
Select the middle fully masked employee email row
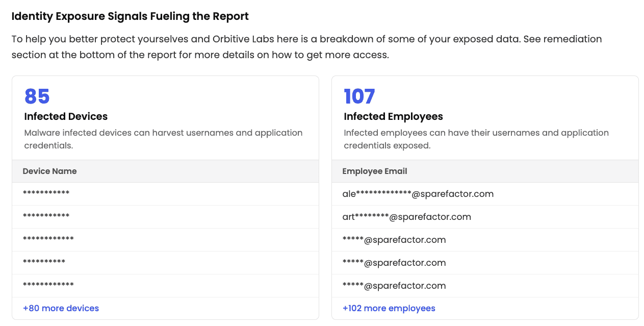(394, 263)
